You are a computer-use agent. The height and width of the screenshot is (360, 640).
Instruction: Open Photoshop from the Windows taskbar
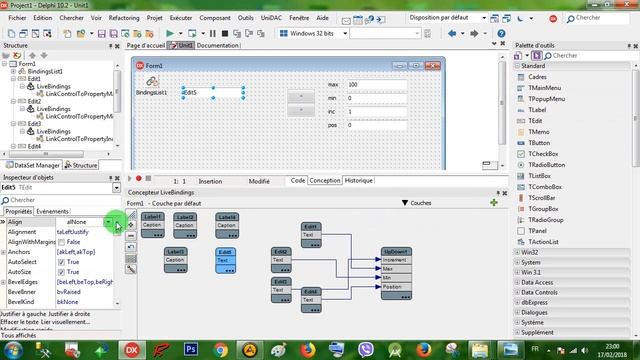tap(191, 350)
